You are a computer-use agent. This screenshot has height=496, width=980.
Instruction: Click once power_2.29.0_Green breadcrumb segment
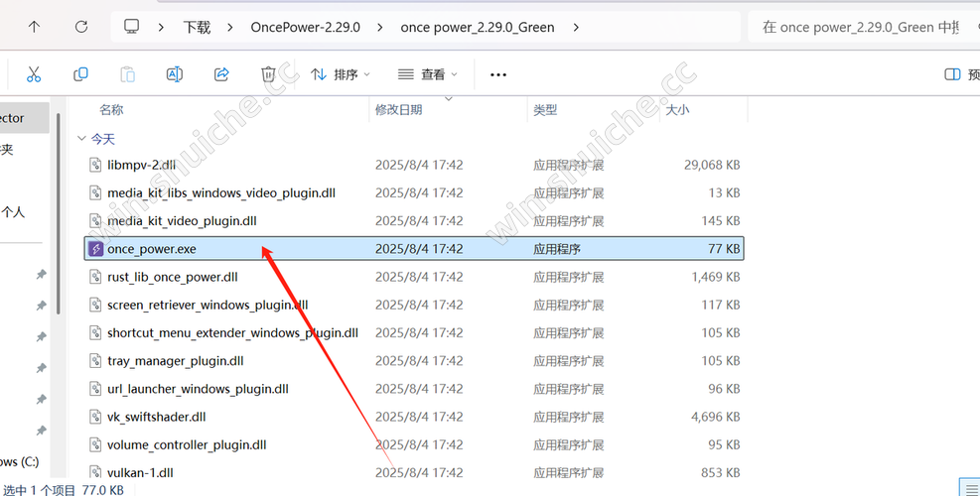[x=478, y=27]
